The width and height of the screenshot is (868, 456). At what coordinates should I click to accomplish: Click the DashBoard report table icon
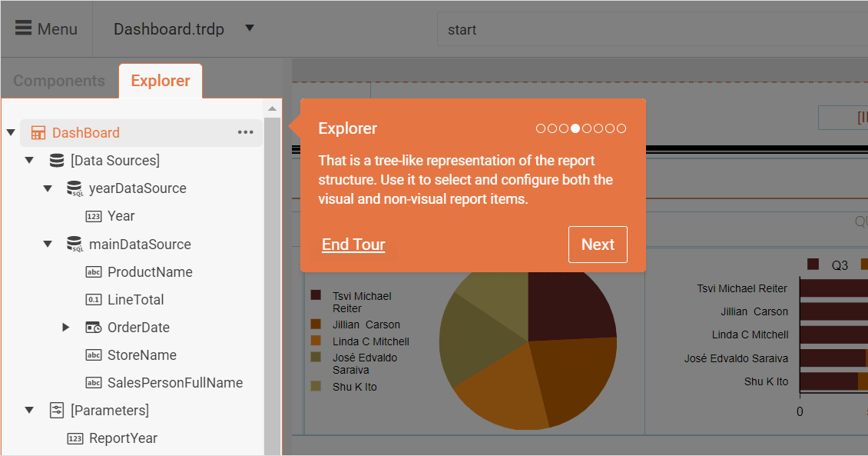point(38,133)
